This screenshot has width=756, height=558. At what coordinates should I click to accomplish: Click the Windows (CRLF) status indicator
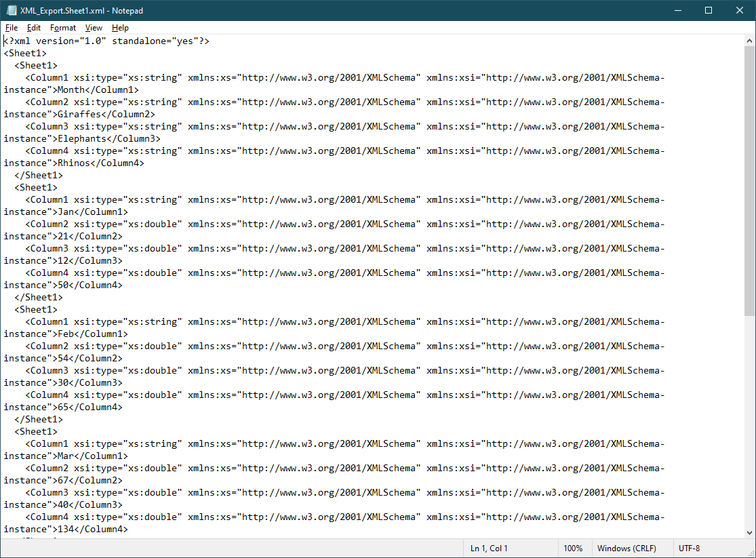point(626,549)
